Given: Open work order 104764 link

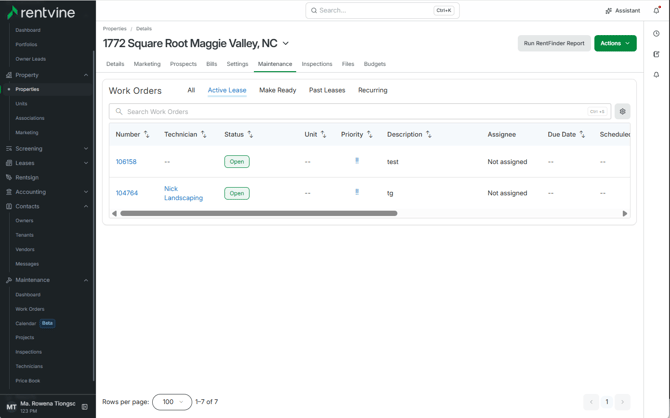Looking at the screenshot, I should point(127,193).
